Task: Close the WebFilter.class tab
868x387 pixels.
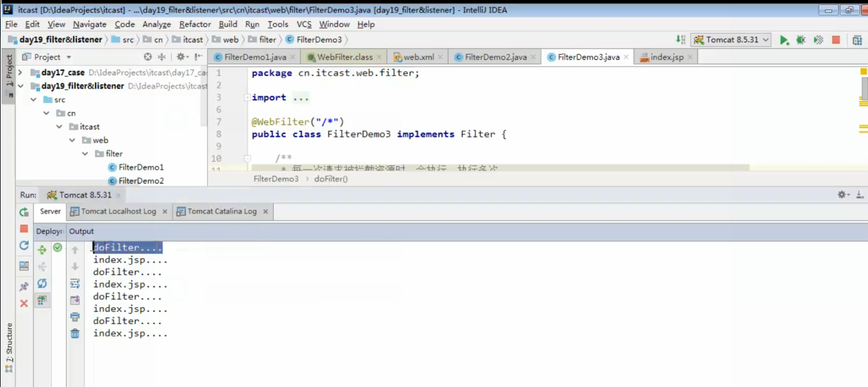Action: 379,57
